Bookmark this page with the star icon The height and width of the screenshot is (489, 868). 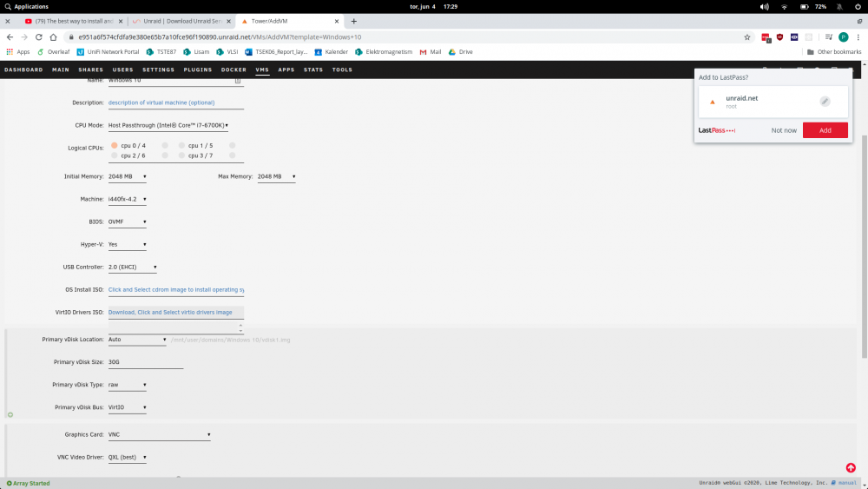point(747,37)
